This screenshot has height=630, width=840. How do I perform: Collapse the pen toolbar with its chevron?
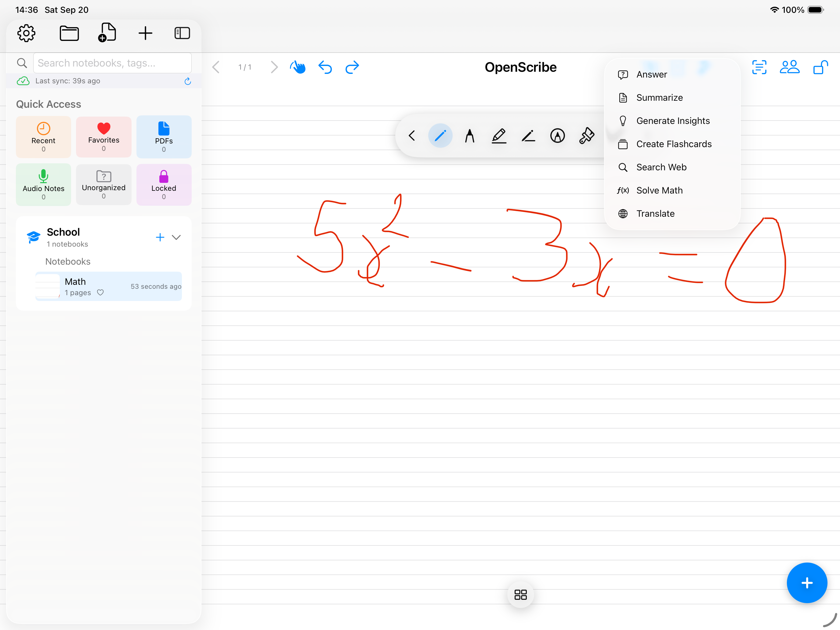[x=412, y=136]
